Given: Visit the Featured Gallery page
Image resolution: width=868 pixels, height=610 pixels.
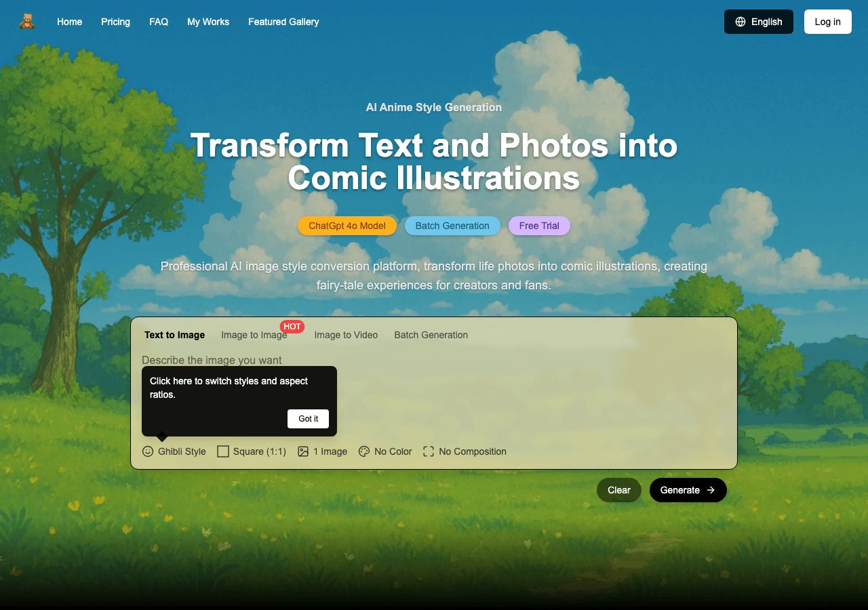Looking at the screenshot, I should click(x=283, y=22).
